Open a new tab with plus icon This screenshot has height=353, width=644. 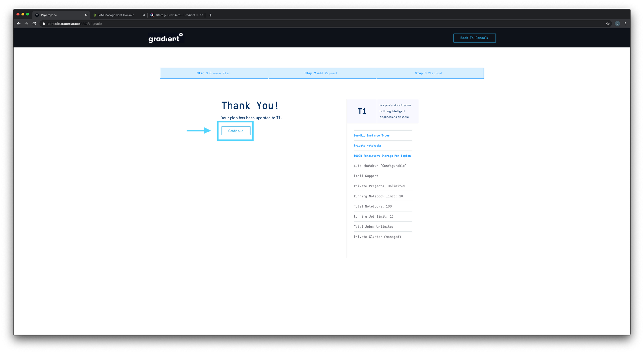pos(211,15)
